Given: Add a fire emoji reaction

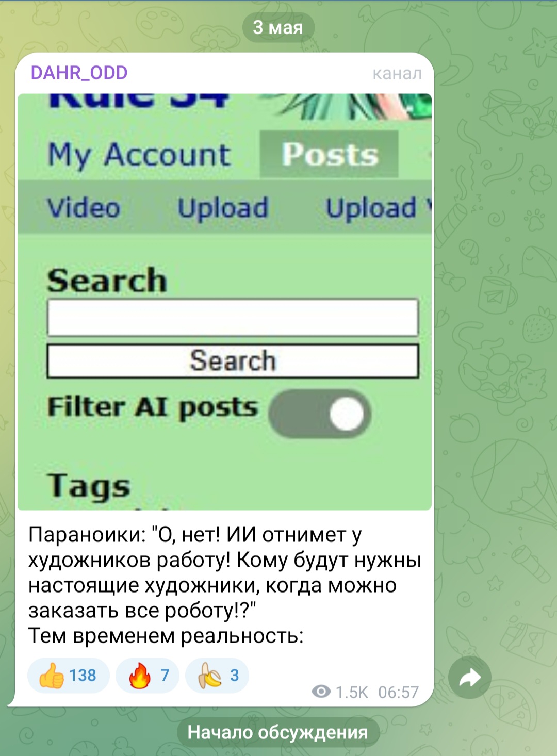Looking at the screenshot, I should click(x=148, y=675).
